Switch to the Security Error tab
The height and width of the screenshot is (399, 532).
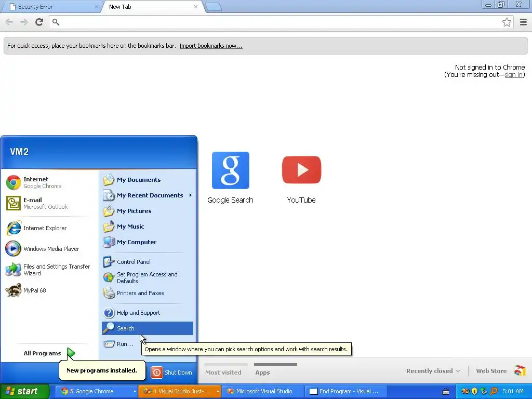point(51,7)
